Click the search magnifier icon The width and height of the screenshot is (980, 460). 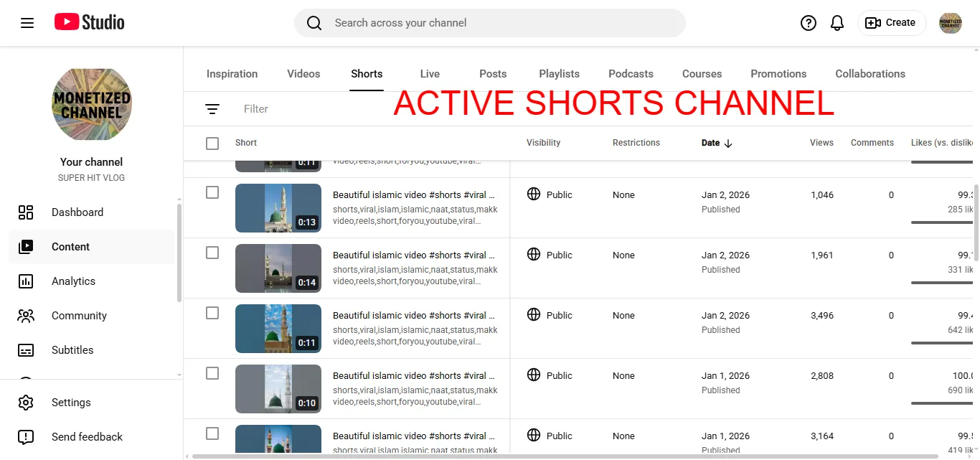click(x=314, y=23)
